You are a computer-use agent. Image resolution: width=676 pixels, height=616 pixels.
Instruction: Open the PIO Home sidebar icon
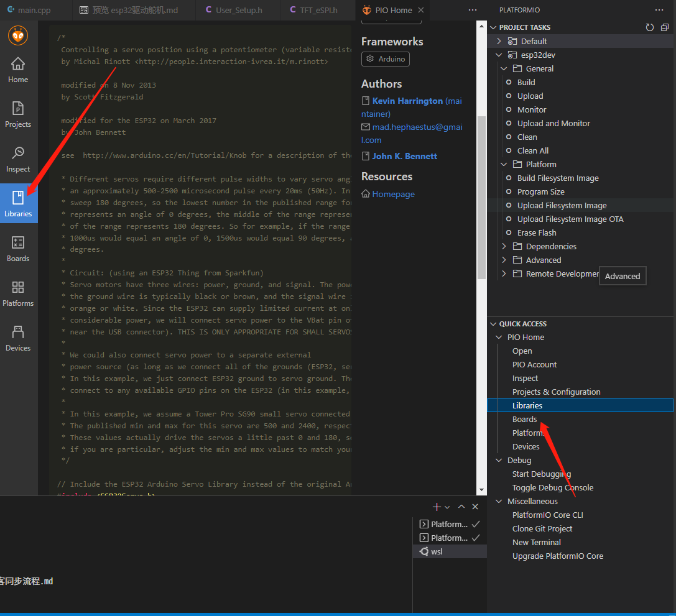(18, 68)
